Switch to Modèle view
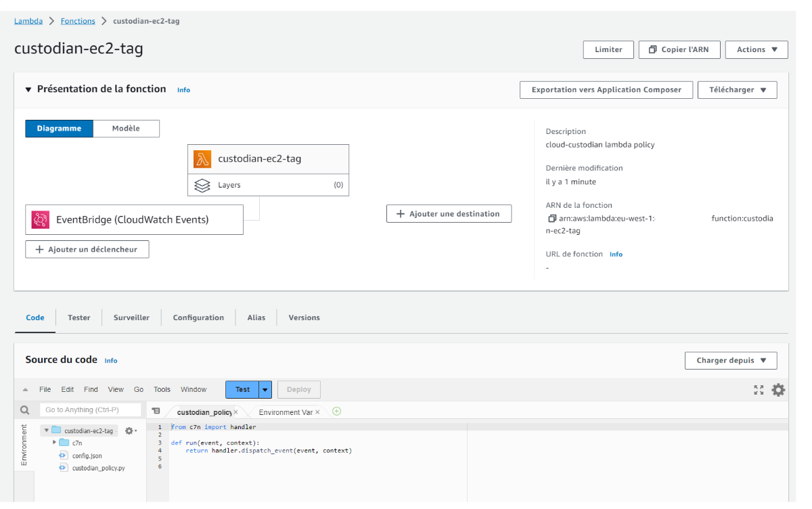This screenshot has height=509, width=812. [126, 129]
